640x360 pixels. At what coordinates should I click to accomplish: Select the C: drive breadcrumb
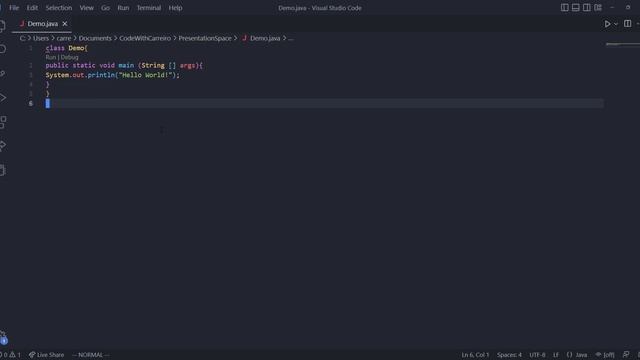click(x=22, y=38)
